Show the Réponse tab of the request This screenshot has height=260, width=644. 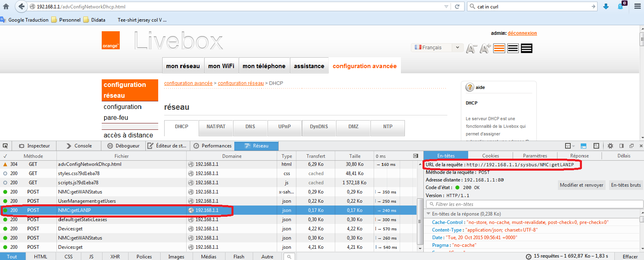579,156
